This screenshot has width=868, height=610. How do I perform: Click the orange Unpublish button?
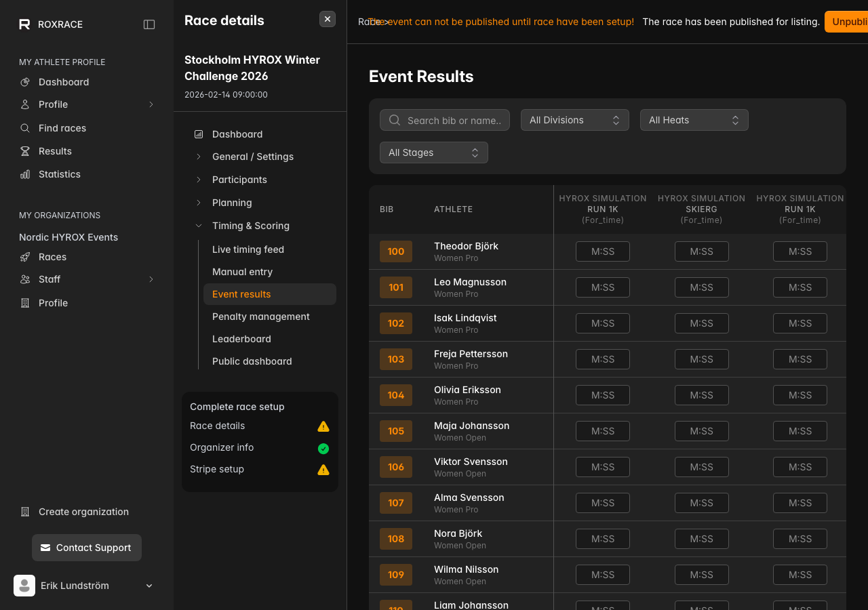[846, 22]
